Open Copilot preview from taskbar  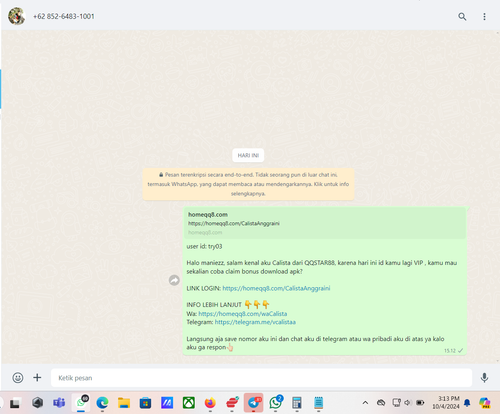tap(485, 403)
